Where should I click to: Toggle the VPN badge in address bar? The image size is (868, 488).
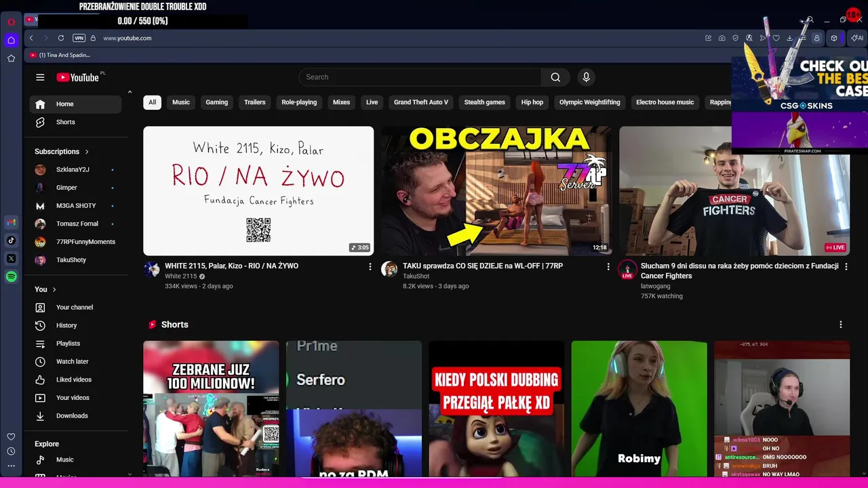coord(79,38)
